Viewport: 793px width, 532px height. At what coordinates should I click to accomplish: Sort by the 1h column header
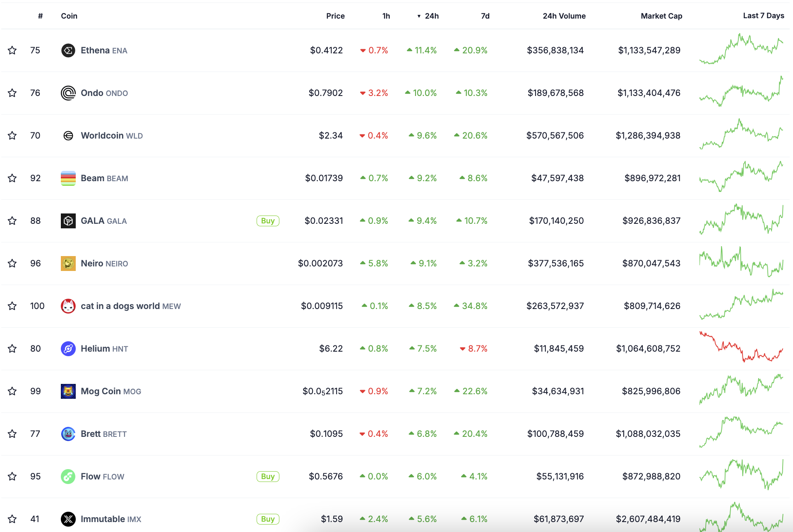click(386, 16)
